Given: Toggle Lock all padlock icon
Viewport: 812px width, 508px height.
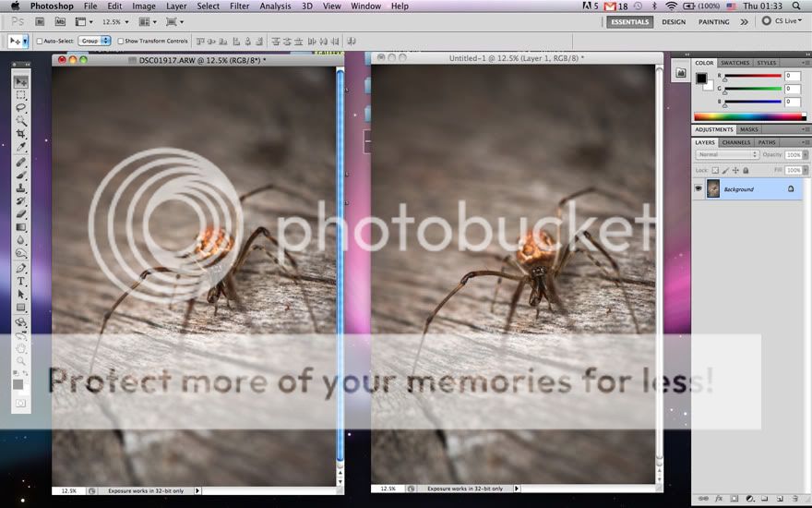Looking at the screenshot, I should pos(746,170).
